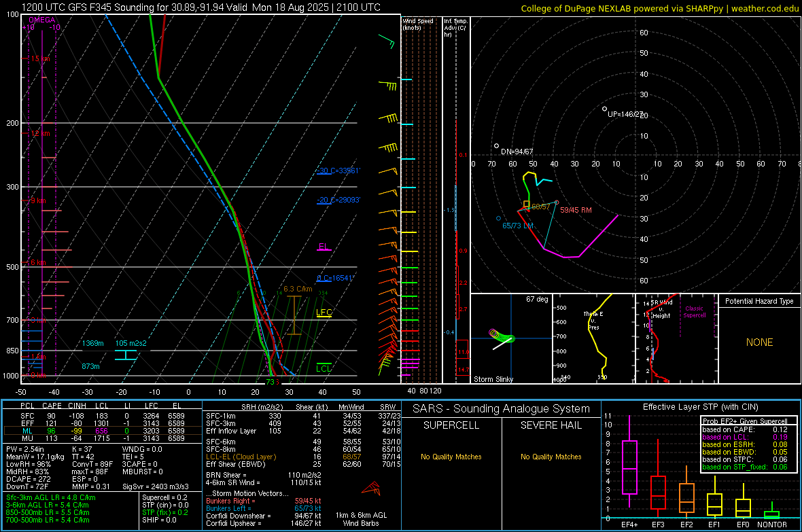Click the OMEGA label above the skew-T
Screen dimensions: 802x532
[x=42, y=20]
